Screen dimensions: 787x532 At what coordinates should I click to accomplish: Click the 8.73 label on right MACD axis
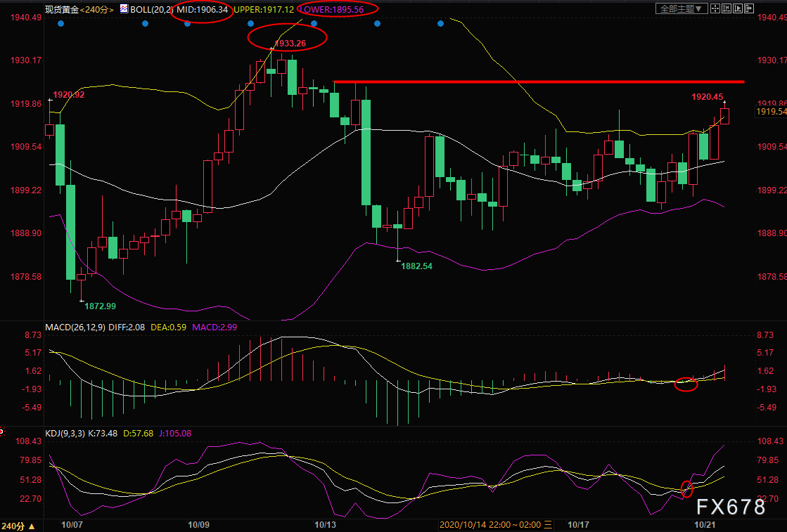tap(765, 335)
